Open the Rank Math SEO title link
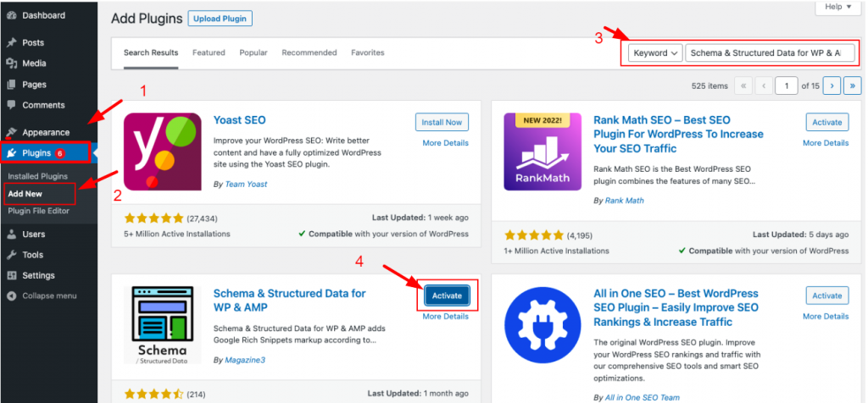 tap(678, 135)
